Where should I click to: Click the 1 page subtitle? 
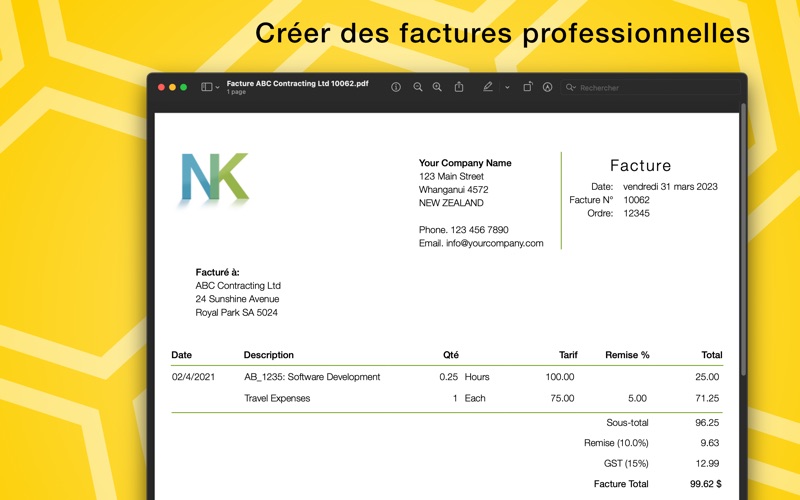(x=236, y=92)
